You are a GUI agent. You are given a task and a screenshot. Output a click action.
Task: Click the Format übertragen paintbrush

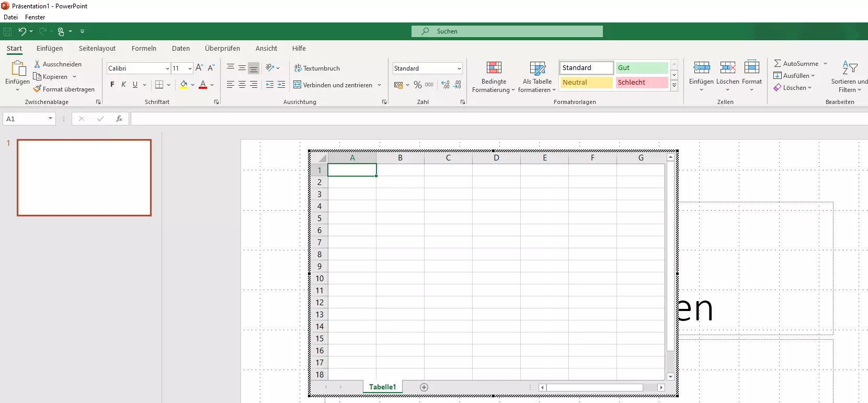(37, 89)
